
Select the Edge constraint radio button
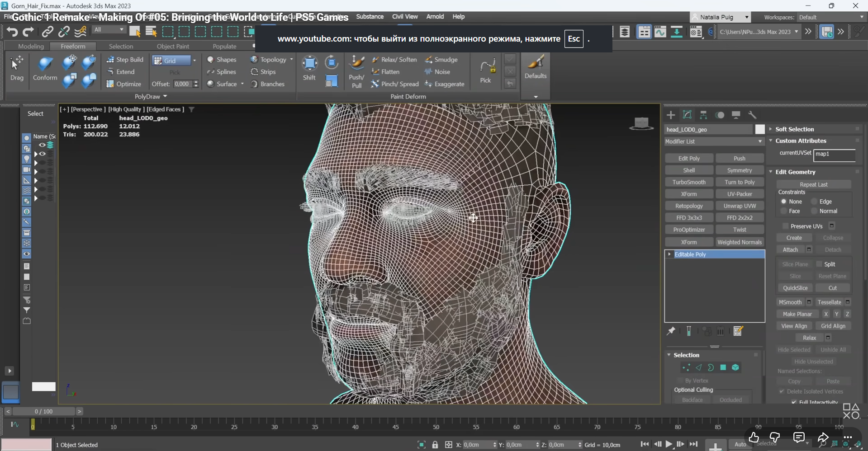point(814,202)
